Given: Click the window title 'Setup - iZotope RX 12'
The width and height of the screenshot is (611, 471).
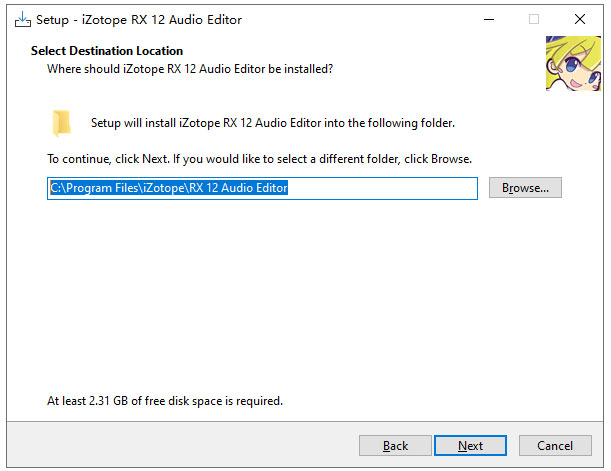Looking at the screenshot, I should coord(139,19).
